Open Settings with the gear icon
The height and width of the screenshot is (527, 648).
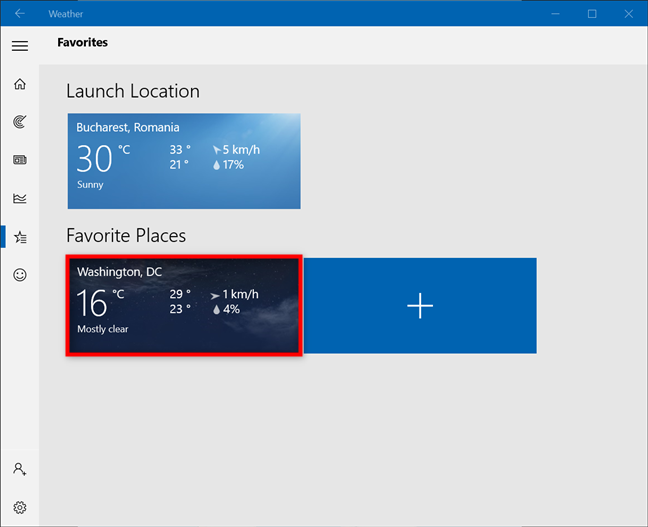[19, 507]
